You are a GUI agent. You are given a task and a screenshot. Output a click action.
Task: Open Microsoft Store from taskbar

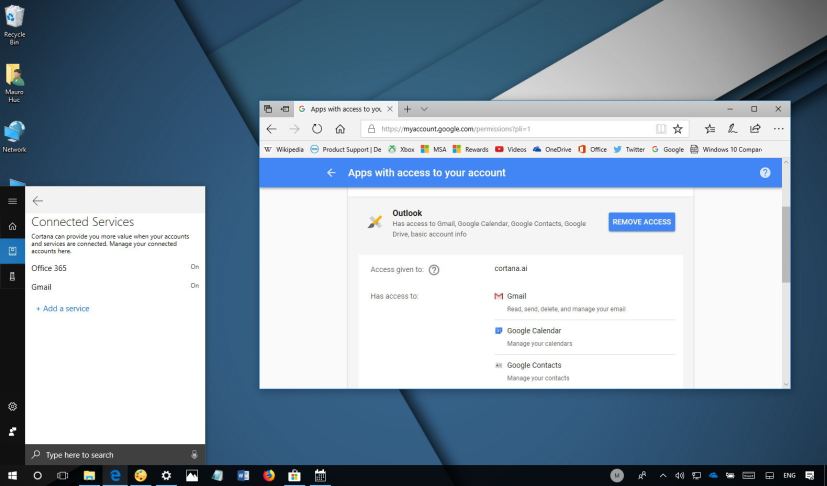click(x=294, y=475)
